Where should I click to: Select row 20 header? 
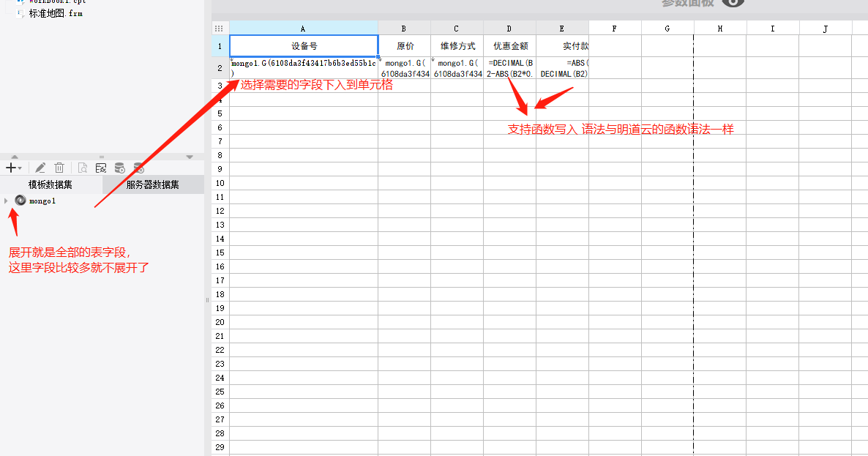pyautogui.click(x=220, y=322)
